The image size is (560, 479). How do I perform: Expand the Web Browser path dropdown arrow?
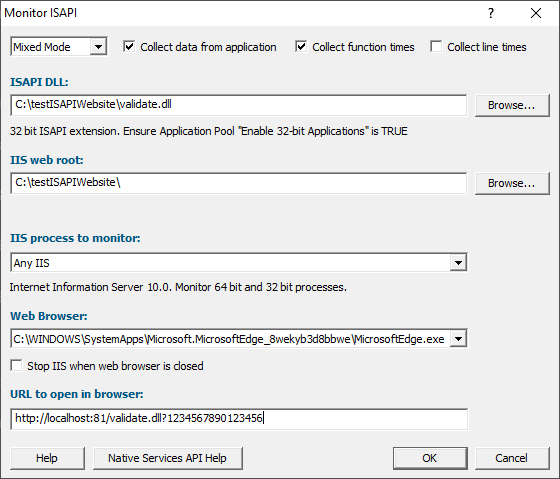pyautogui.click(x=459, y=339)
